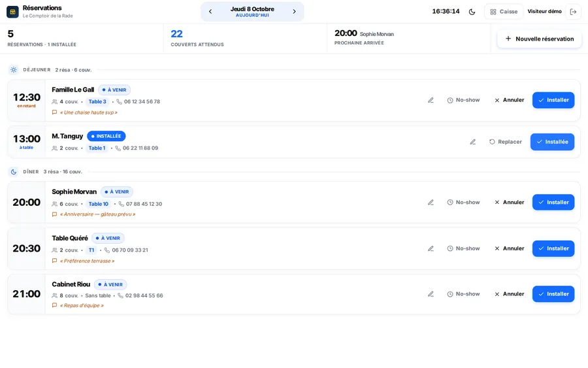Go to the previous day with left chevron
This screenshot has width=588, height=368.
(x=210, y=12)
